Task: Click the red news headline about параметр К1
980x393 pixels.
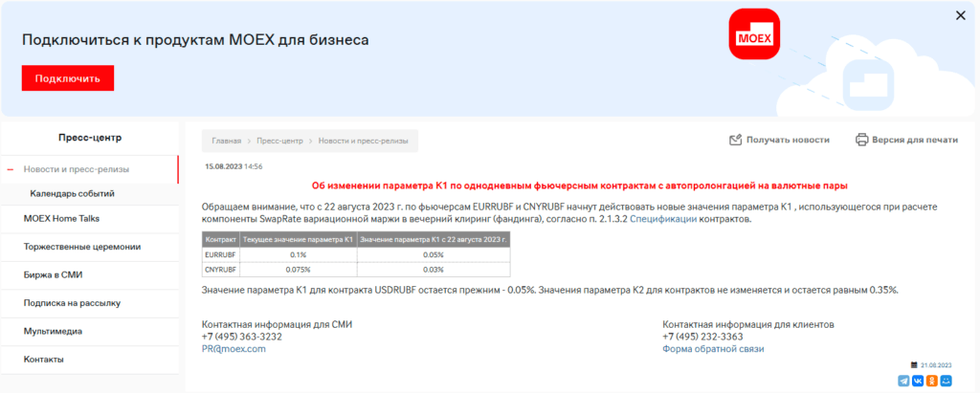Action: click(x=579, y=186)
